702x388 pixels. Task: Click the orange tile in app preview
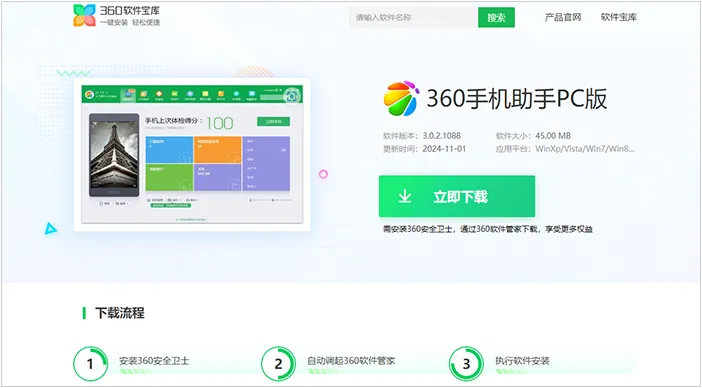(218, 149)
